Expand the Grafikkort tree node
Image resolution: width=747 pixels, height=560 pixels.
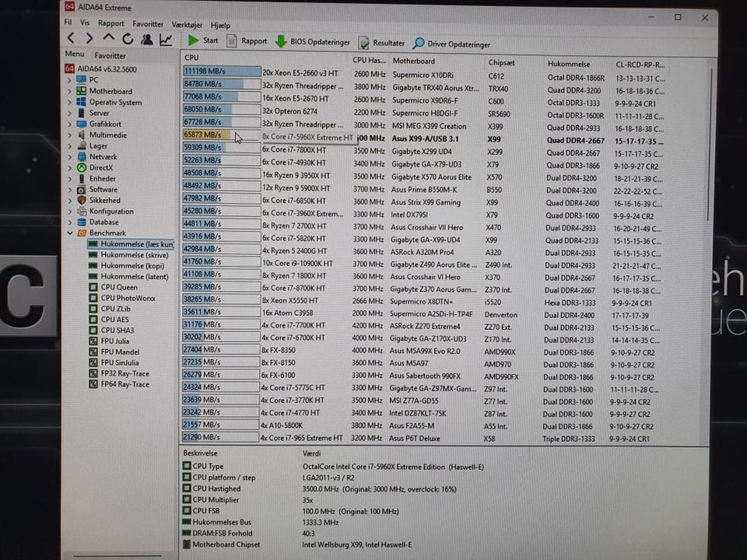tap(70, 124)
